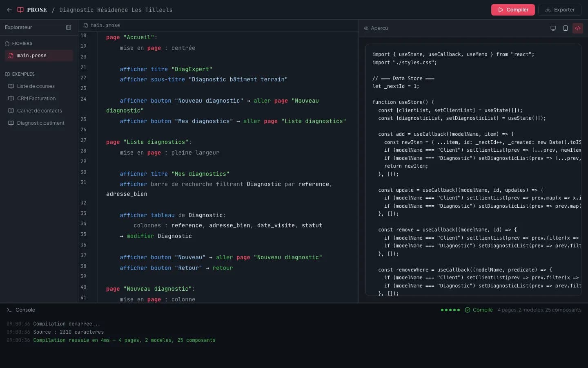
Task: Click the line afficher bouton "Retour"
Action: (x=176, y=268)
